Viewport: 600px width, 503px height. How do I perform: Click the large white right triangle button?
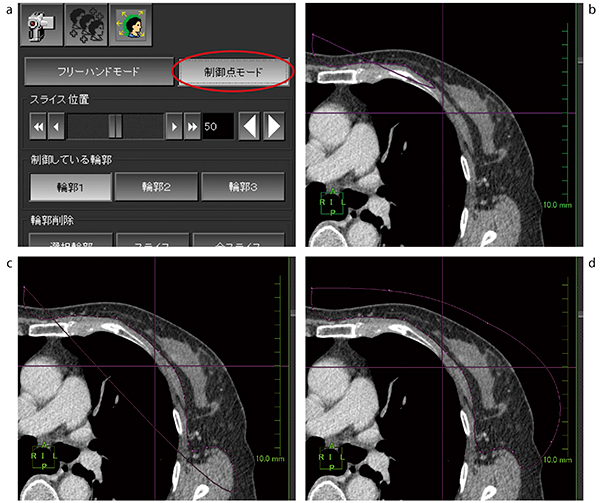click(274, 126)
